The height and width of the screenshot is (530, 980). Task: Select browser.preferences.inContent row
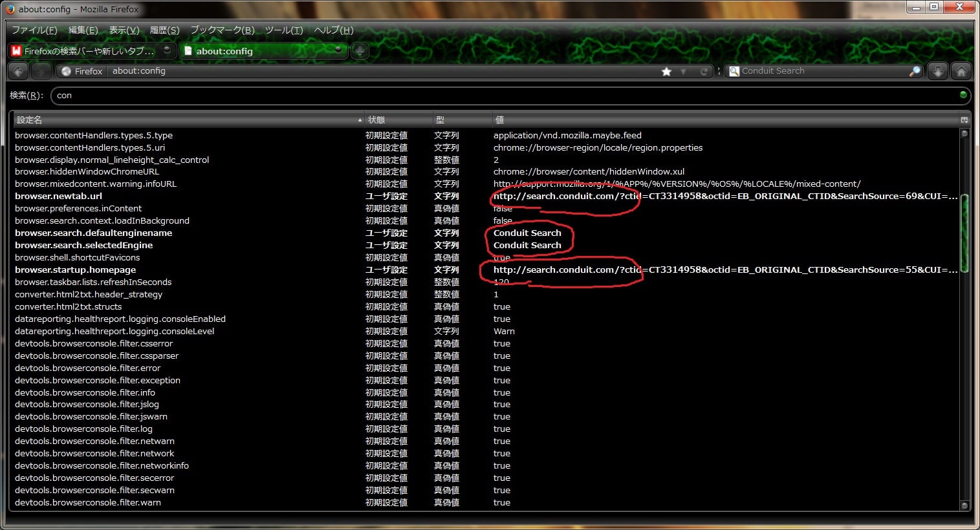point(486,208)
